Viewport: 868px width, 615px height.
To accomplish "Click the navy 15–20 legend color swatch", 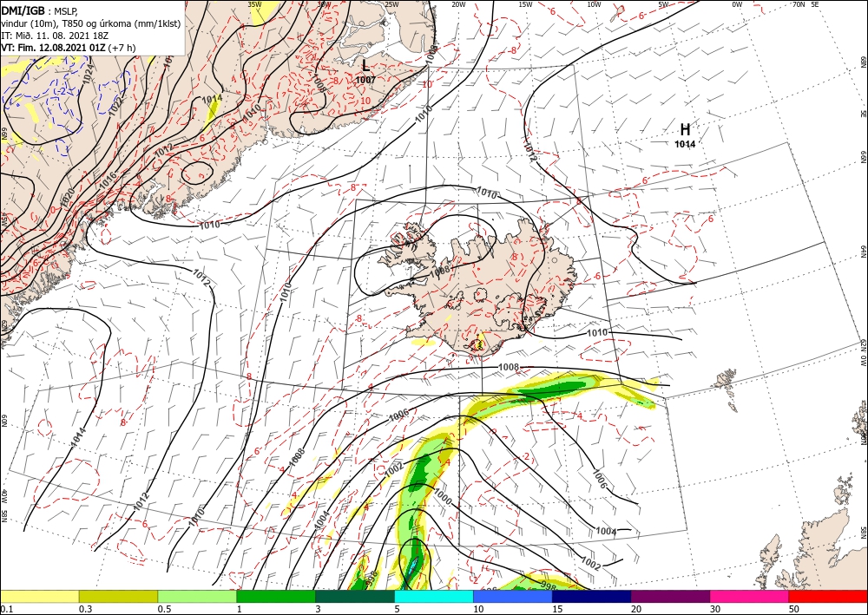I will [x=592, y=596].
